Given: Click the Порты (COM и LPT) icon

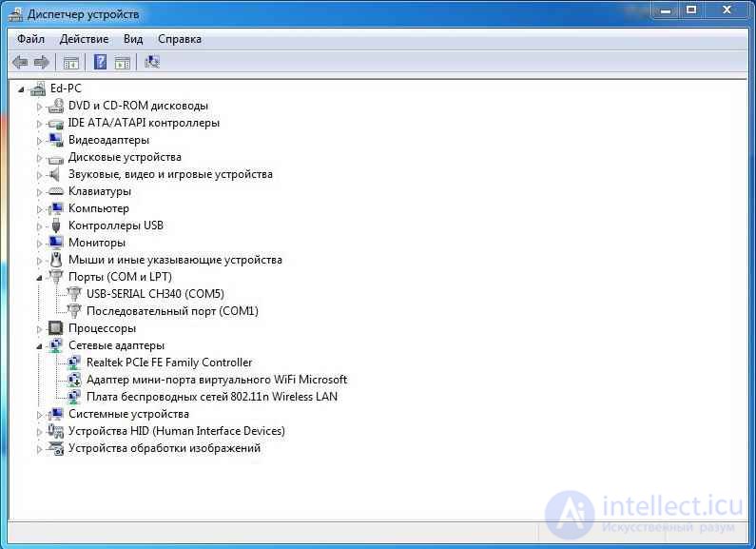Looking at the screenshot, I should pyautogui.click(x=56, y=277).
